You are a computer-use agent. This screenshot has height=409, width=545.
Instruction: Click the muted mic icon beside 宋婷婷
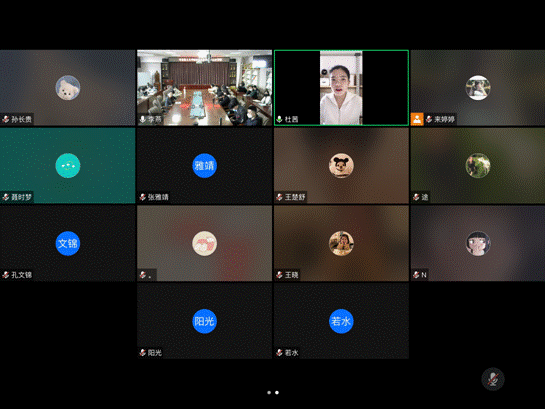[429, 119]
